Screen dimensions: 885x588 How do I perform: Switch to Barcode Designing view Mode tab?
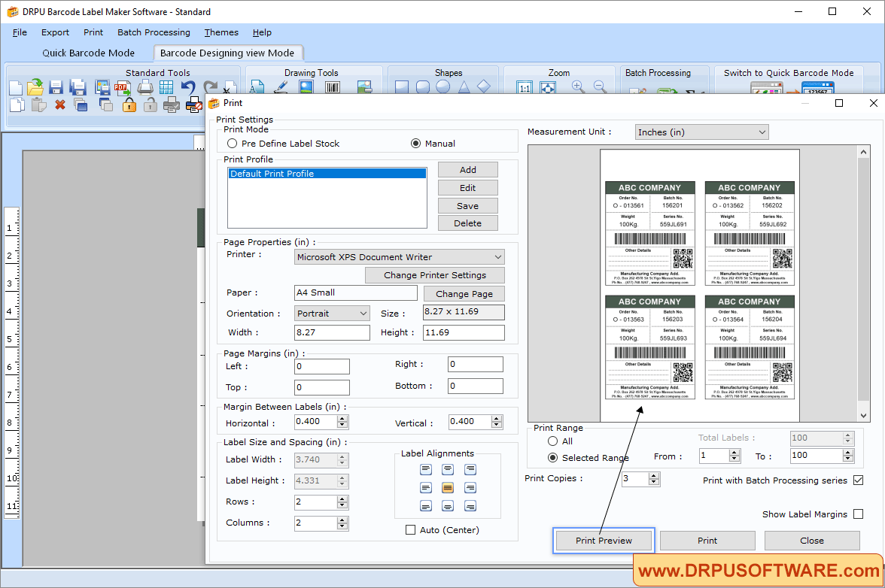coord(227,53)
